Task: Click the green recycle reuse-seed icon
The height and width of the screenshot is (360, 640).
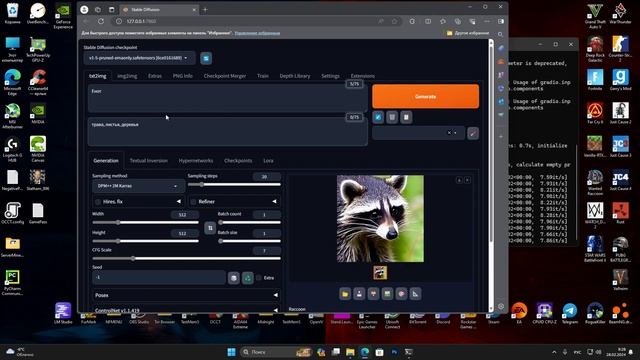Action: [248, 278]
